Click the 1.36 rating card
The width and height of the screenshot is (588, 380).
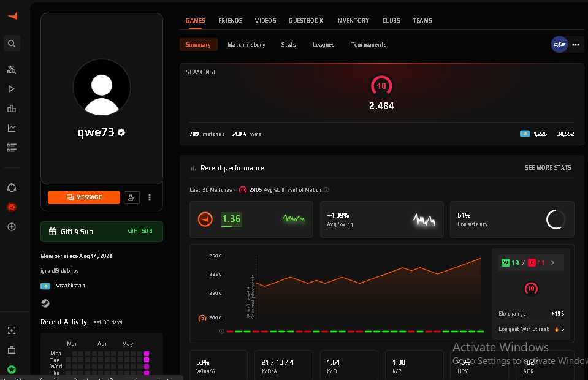(x=251, y=219)
